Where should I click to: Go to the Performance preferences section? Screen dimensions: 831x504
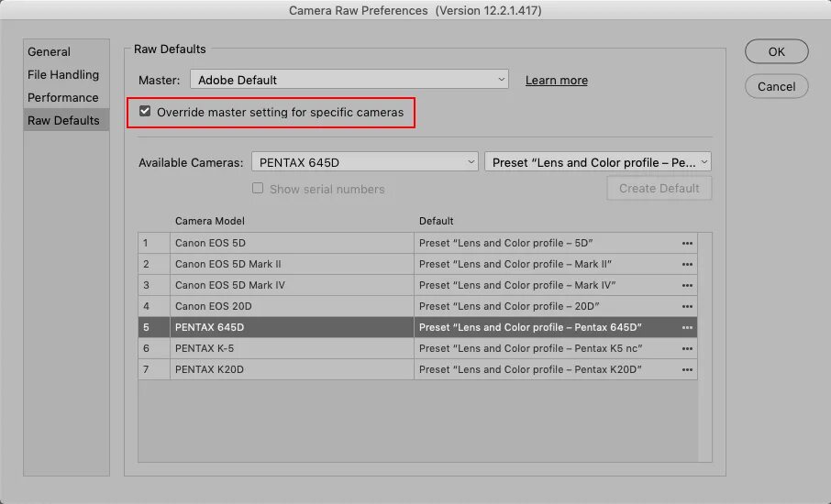[63, 98]
